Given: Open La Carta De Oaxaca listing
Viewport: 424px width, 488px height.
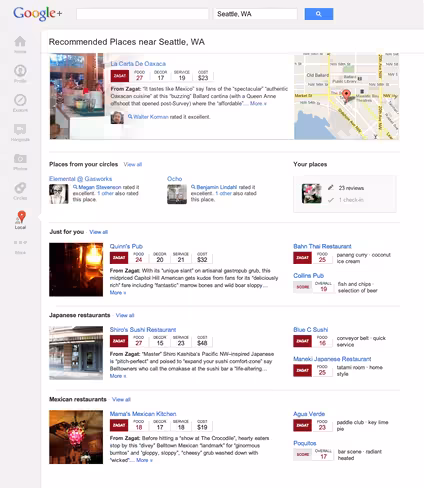Looking at the screenshot, I should click(138, 64).
